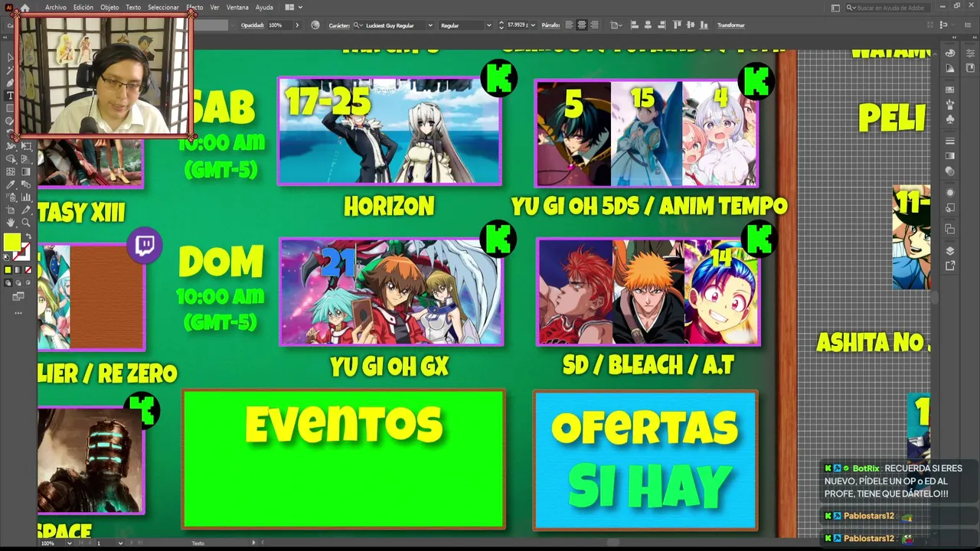Select the Eyedropper tool
This screenshot has height=551, width=980.
(x=11, y=184)
